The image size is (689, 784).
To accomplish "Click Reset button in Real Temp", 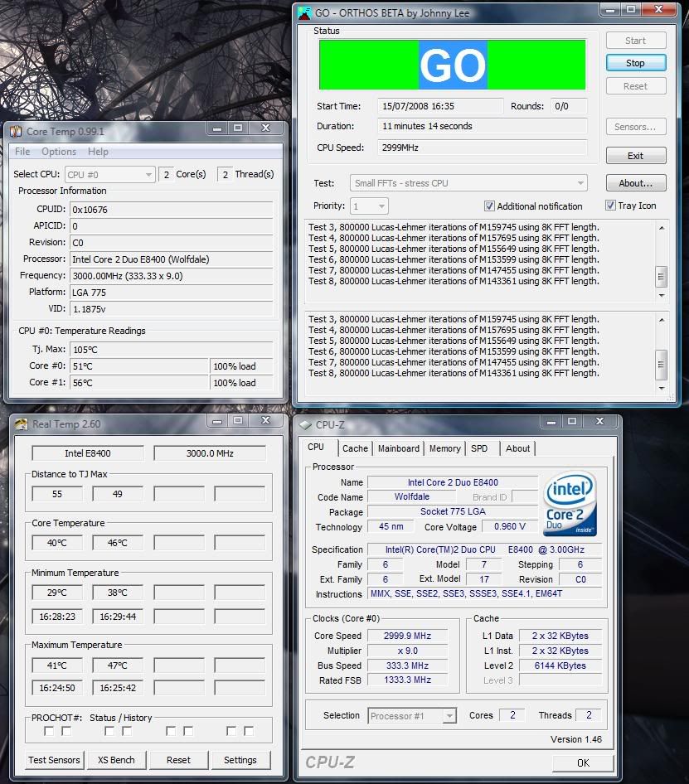I will click(x=178, y=760).
